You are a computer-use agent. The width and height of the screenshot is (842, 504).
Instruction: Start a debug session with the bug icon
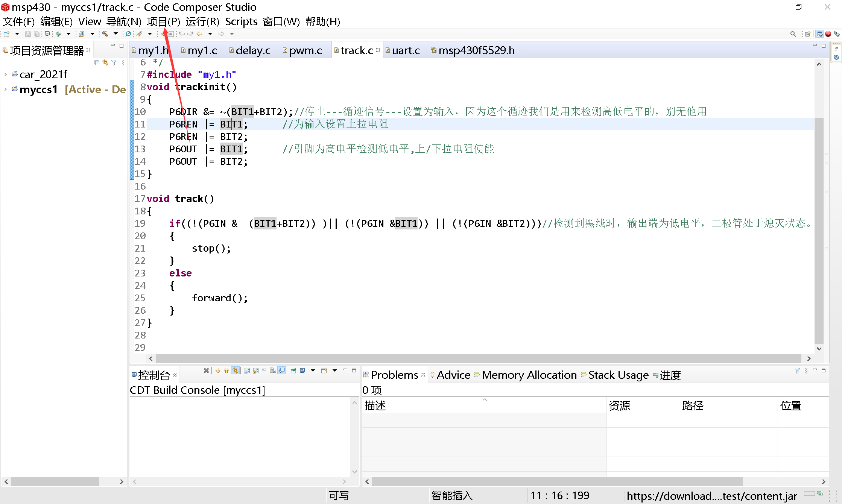pyautogui.click(x=58, y=33)
